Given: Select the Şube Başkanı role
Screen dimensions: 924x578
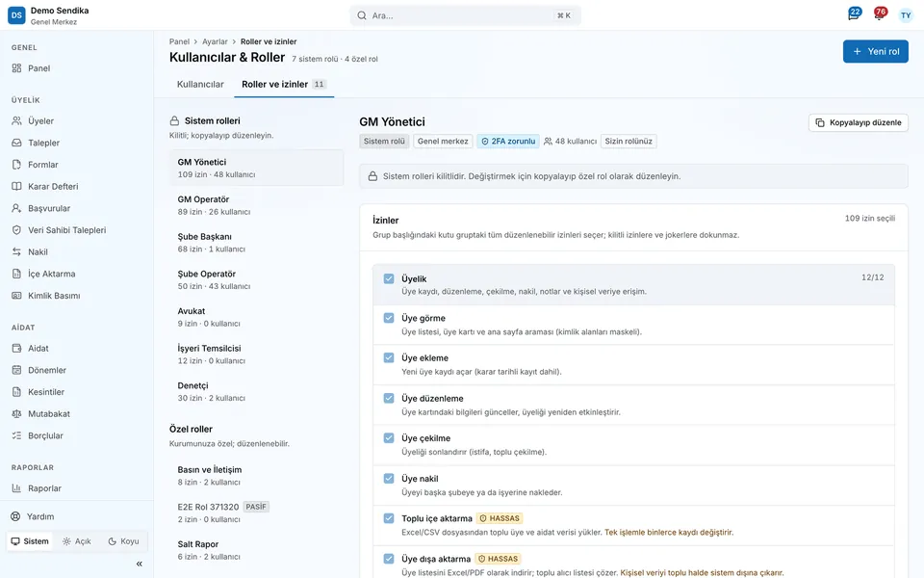Looking at the screenshot, I should click(256, 243).
